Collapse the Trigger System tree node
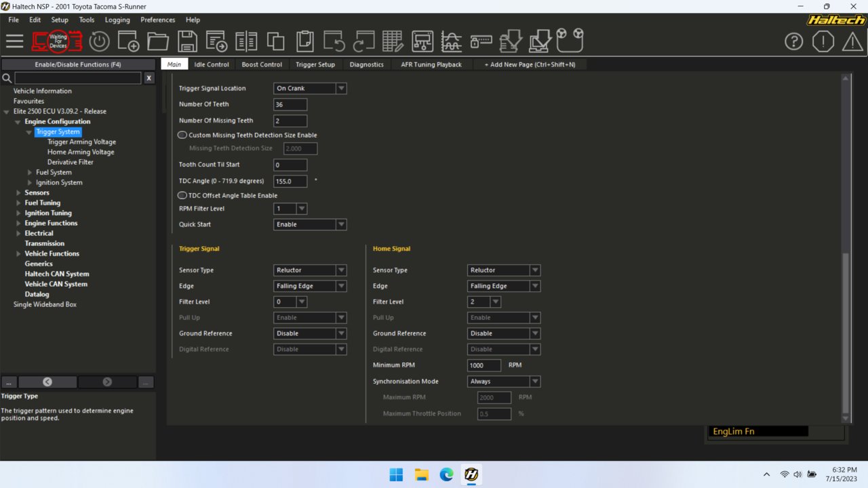The height and width of the screenshot is (488, 868). 28,132
